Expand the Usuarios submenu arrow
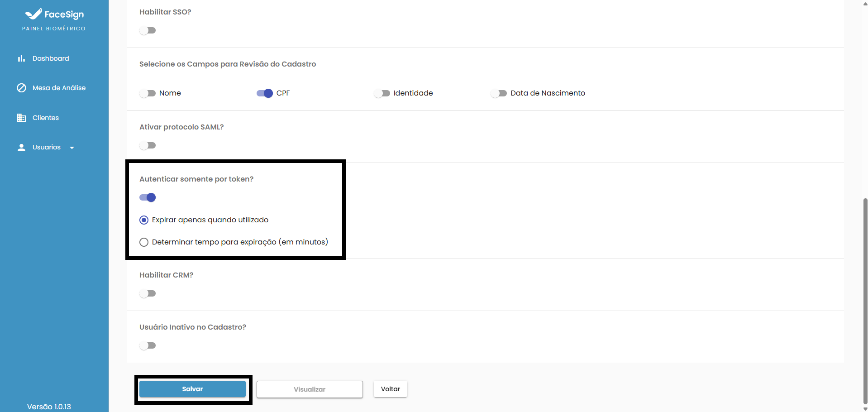The height and width of the screenshot is (412, 868). (x=72, y=148)
